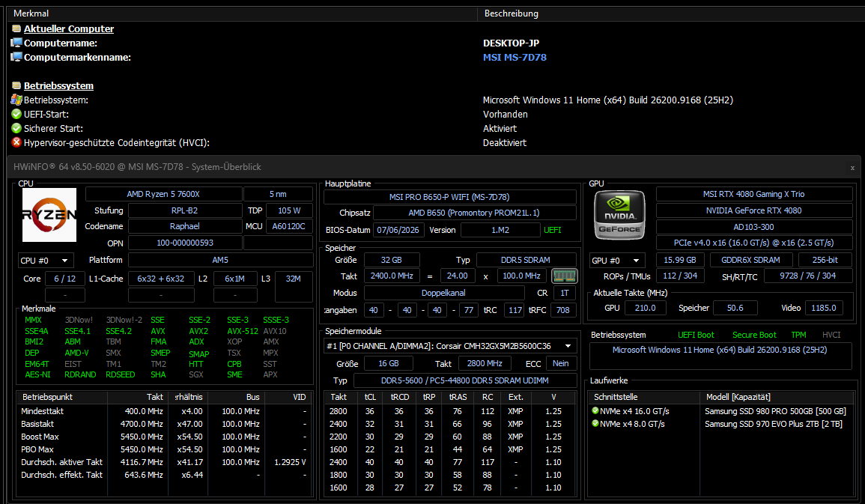The image size is (865, 504).
Task: Click the Computermarkenname monitor icon
Action: tap(16, 58)
